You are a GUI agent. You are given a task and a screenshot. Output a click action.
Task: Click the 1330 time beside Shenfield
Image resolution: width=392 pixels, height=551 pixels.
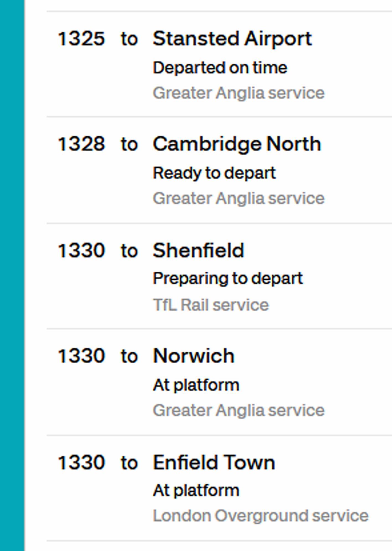pos(82,250)
